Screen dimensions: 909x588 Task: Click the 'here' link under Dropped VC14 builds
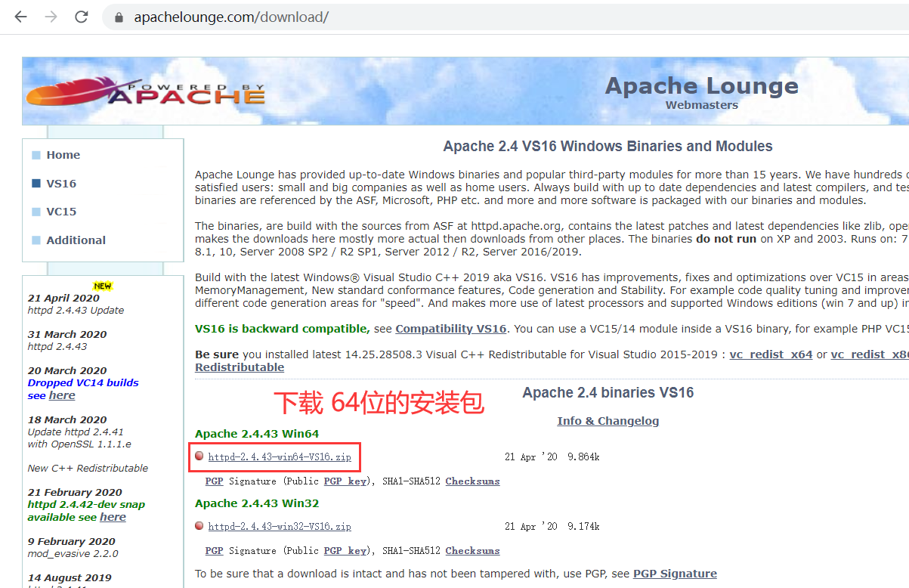click(x=62, y=395)
